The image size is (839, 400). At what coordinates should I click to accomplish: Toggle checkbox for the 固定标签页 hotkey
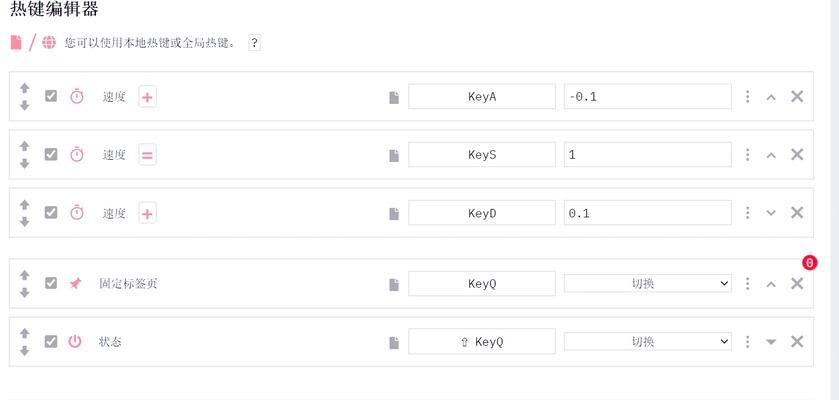click(51, 283)
